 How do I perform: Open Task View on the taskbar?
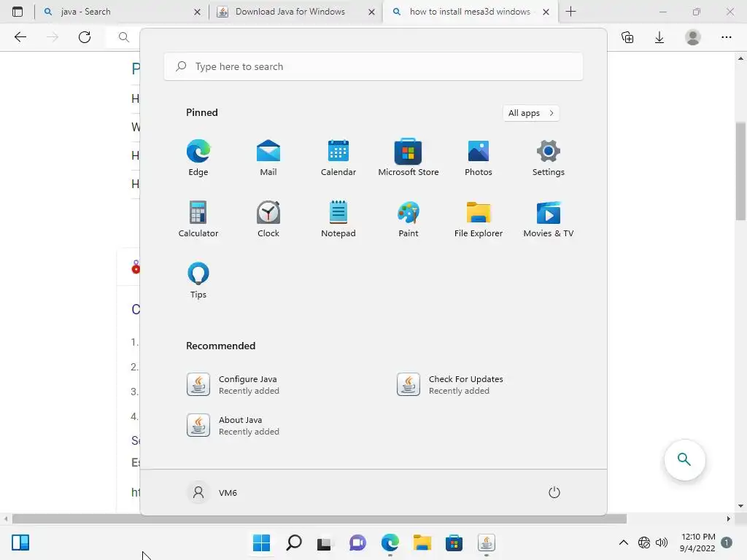pyautogui.click(x=325, y=542)
